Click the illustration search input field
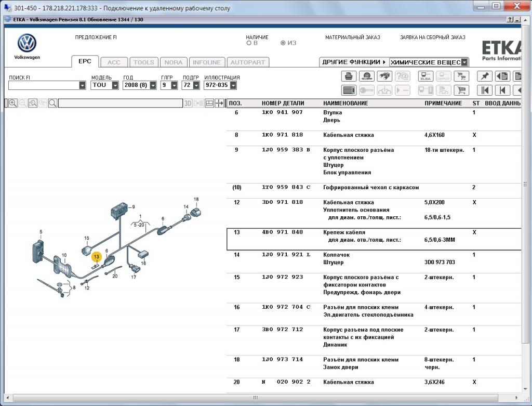532x406 pixels. pyautogui.click(x=121, y=103)
